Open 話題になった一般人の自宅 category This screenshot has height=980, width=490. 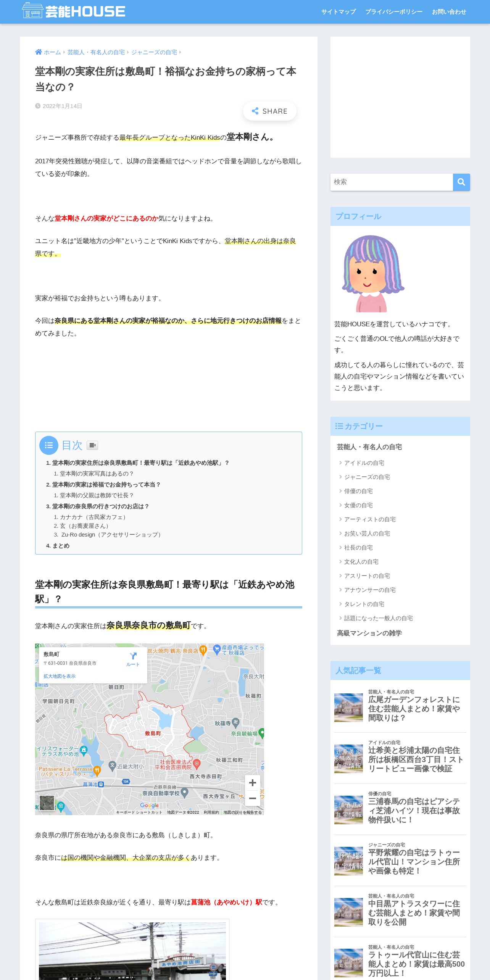(378, 618)
